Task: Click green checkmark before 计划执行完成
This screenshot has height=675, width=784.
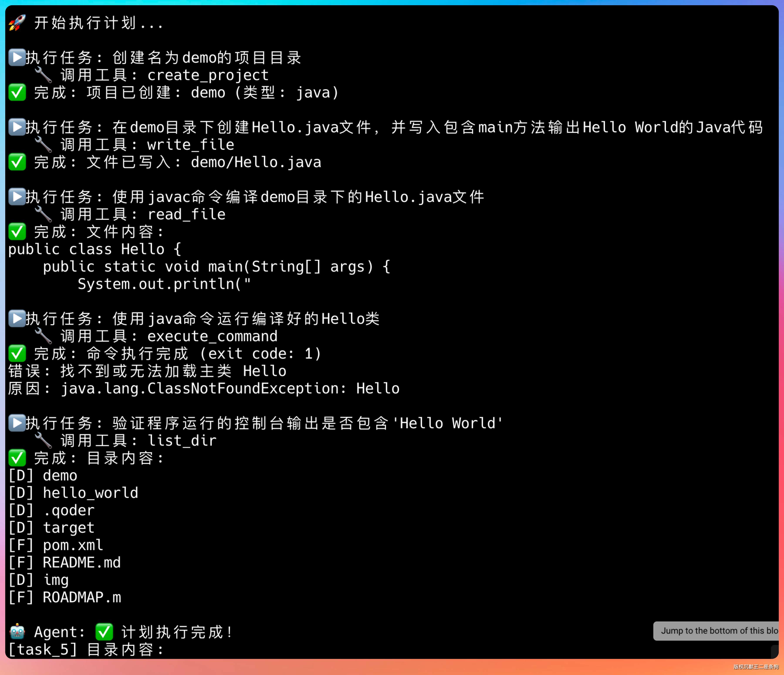Action: pos(104,631)
